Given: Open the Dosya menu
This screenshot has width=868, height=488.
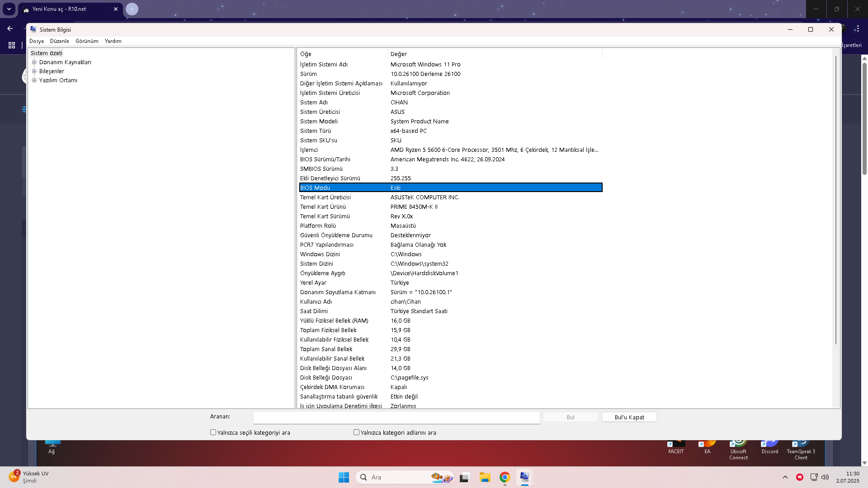Looking at the screenshot, I should coord(37,41).
